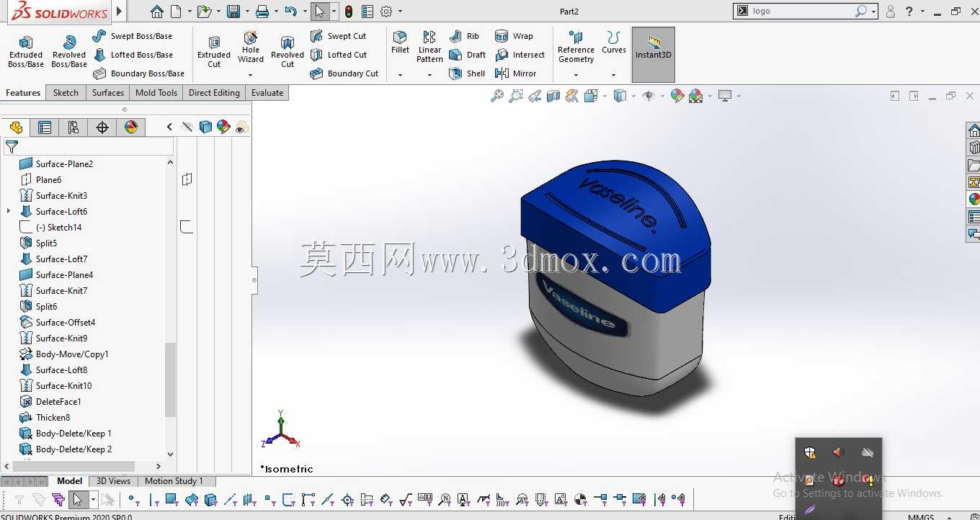The height and width of the screenshot is (520, 980).
Task: Open the Mold Tools tab
Action: tap(156, 93)
